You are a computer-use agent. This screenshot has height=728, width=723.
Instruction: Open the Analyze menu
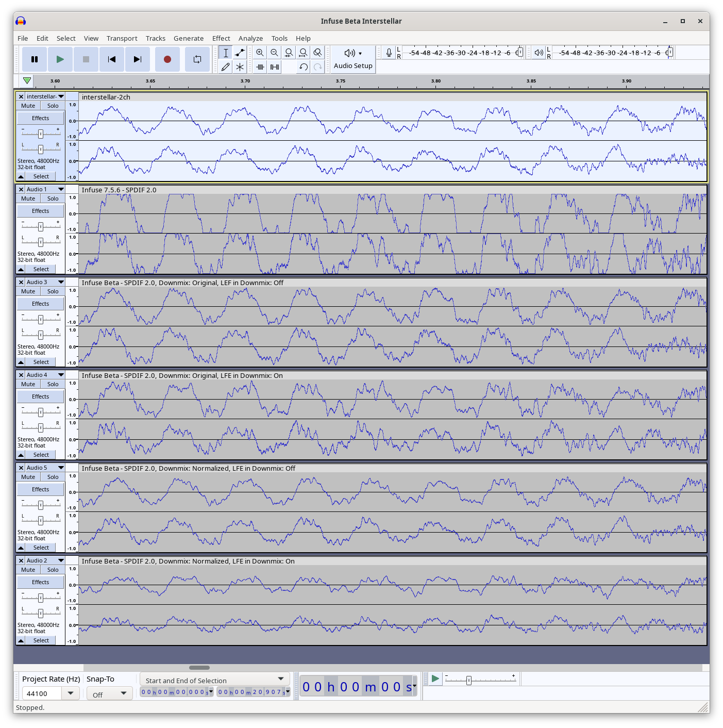coord(250,38)
